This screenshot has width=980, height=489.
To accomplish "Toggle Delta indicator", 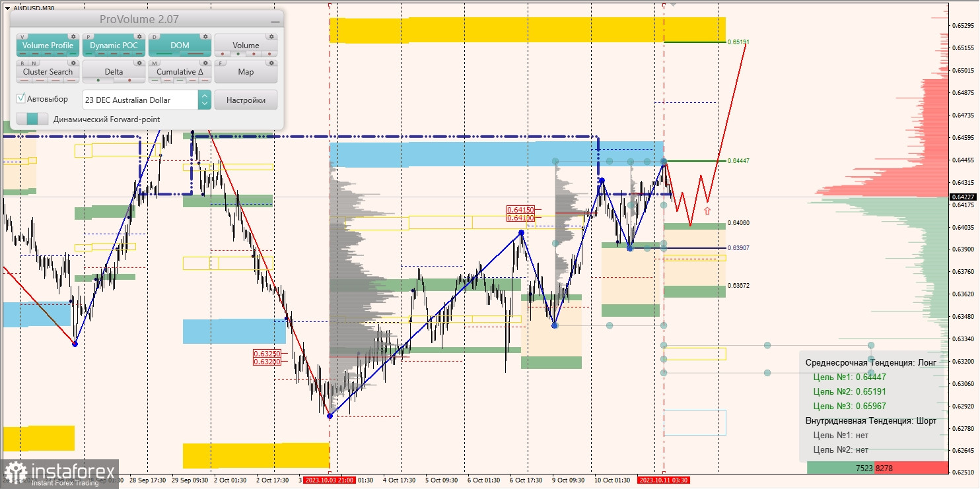I will tap(114, 71).
